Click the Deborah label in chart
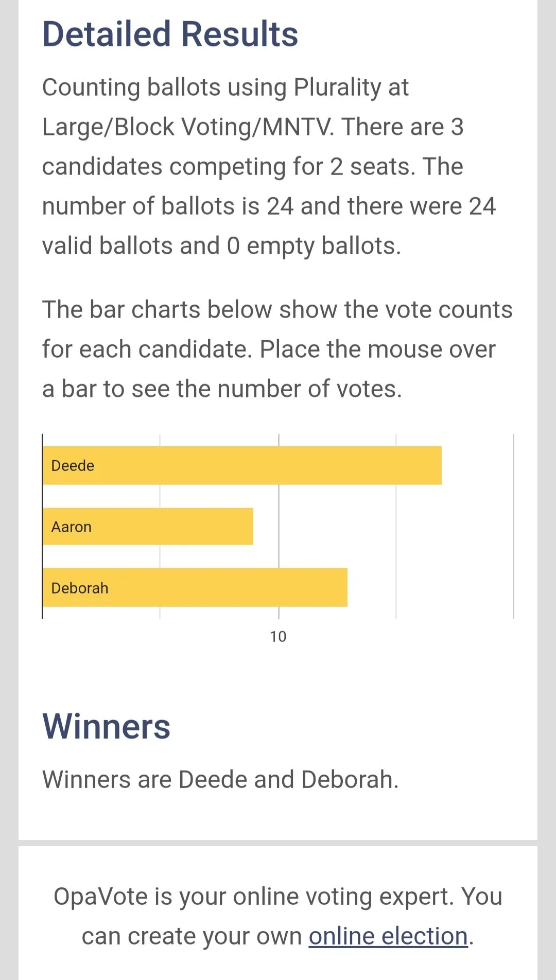Viewport: 556px width, 980px height. pyautogui.click(x=80, y=588)
